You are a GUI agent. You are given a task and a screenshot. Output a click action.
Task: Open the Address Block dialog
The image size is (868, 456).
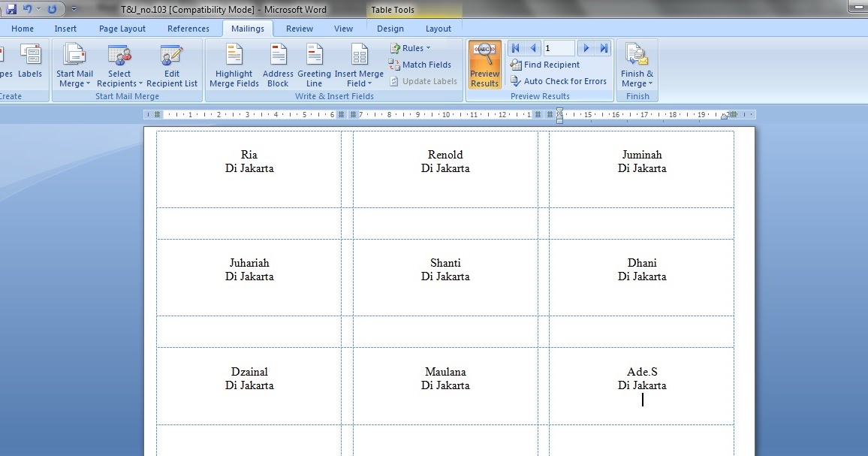[278, 65]
